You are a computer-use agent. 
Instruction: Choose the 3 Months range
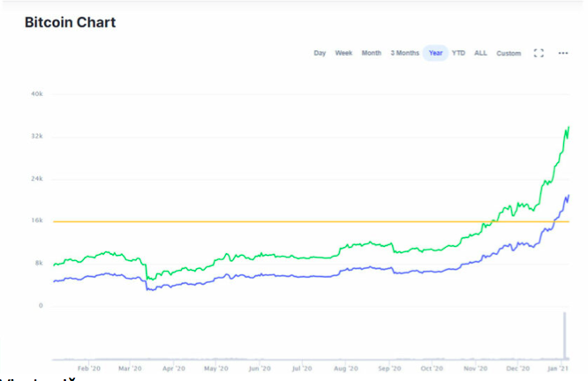404,53
